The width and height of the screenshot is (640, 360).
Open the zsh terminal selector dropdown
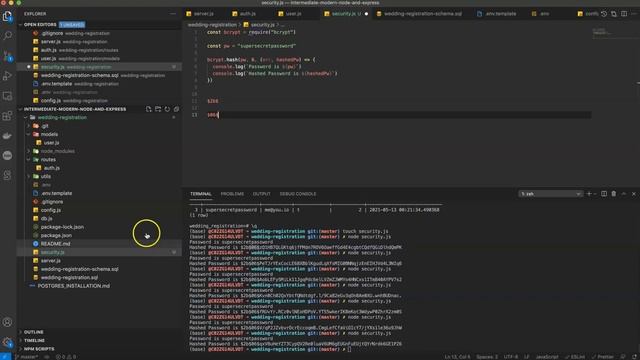(550, 194)
